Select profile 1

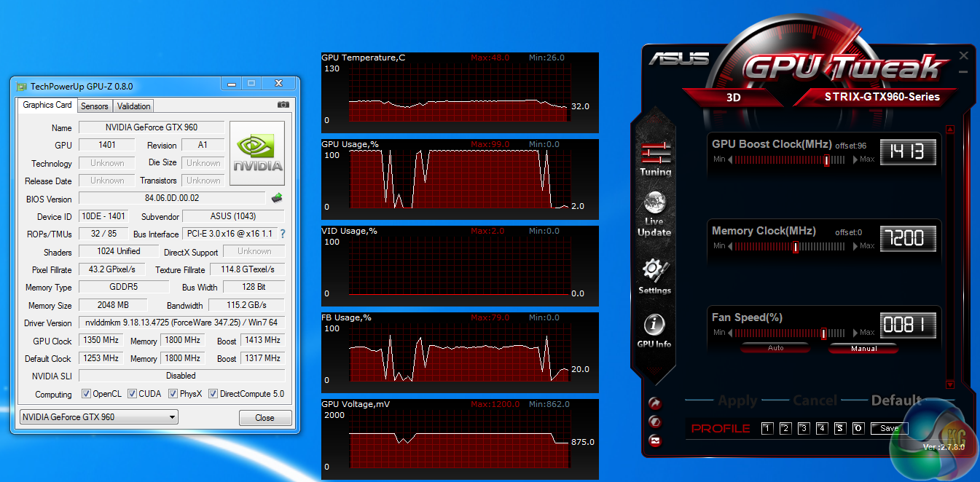[767, 428]
